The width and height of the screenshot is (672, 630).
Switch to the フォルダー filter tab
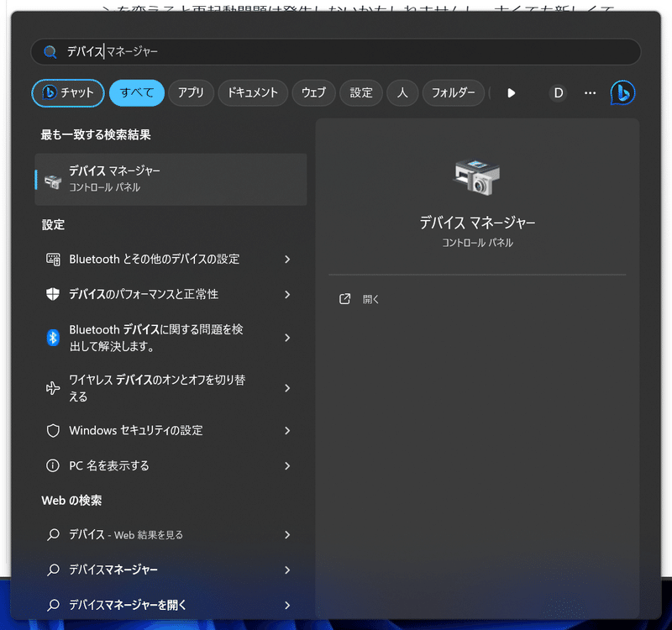click(453, 92)
